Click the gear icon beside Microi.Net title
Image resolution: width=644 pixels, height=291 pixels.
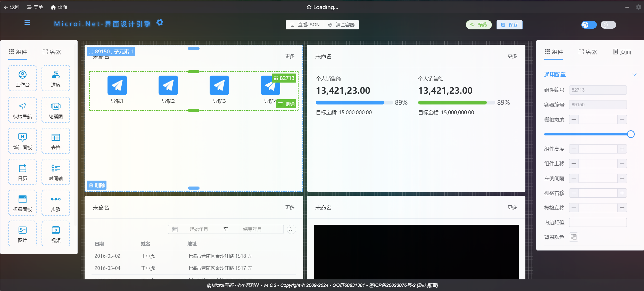click(x=160, y=23)
